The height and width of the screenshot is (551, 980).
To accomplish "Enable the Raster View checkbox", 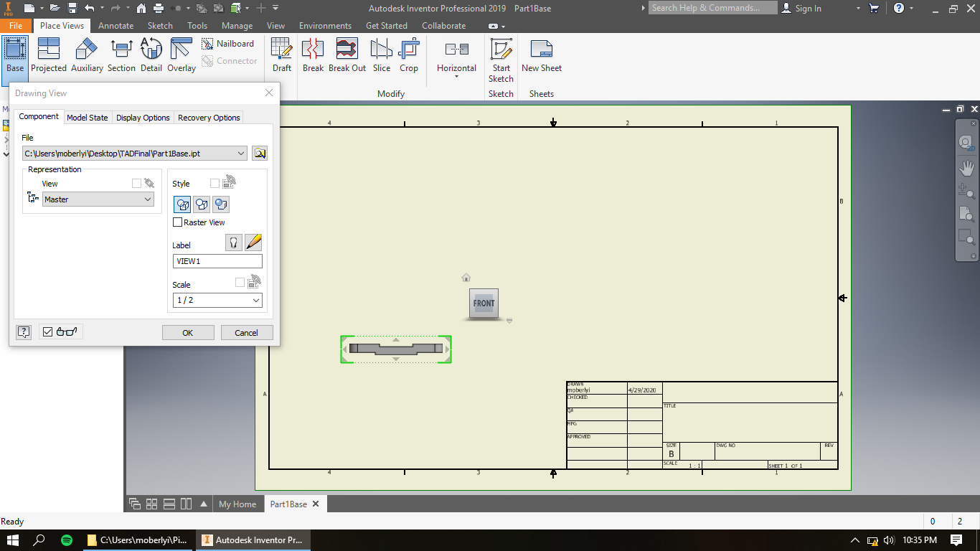I will point(178,222).
